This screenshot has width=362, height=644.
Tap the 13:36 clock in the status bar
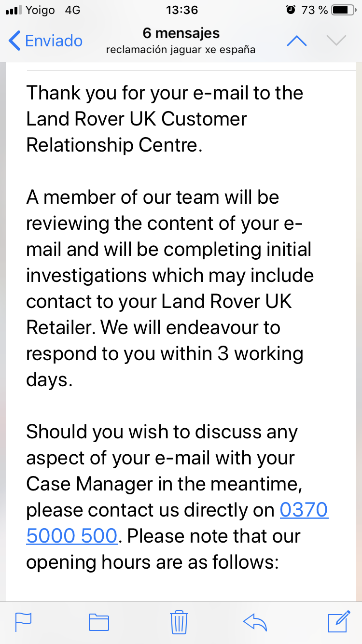[x=181, y=10]
